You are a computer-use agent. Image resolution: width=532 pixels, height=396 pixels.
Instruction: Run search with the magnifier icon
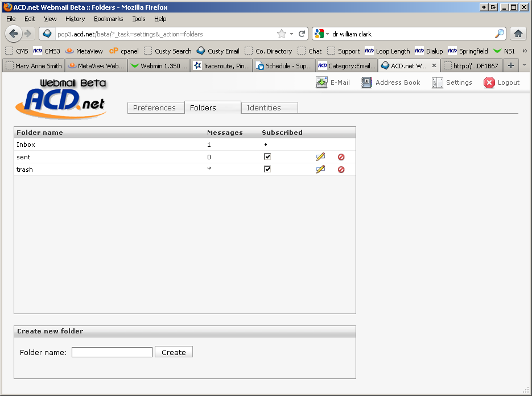(499, 34)
